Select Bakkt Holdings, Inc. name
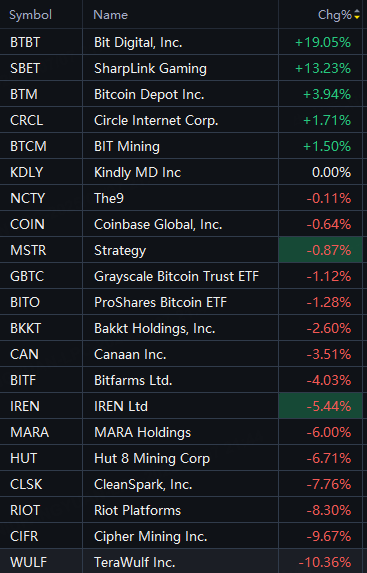 (155, 328)
